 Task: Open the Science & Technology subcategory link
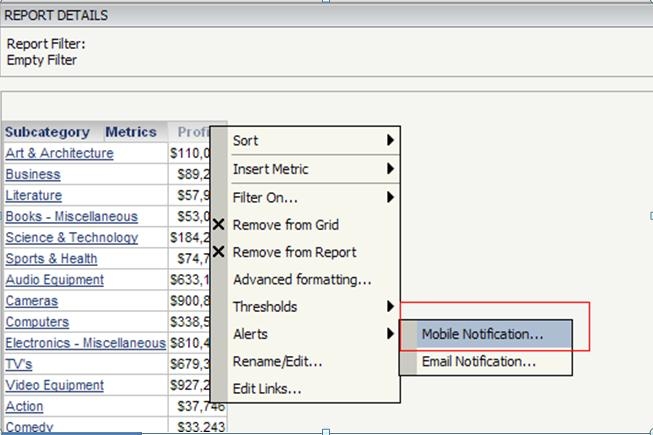click(71, 238)
